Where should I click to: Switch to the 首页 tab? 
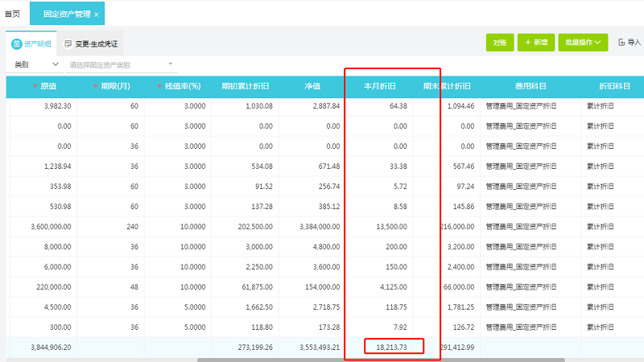(x=12, y=14)
